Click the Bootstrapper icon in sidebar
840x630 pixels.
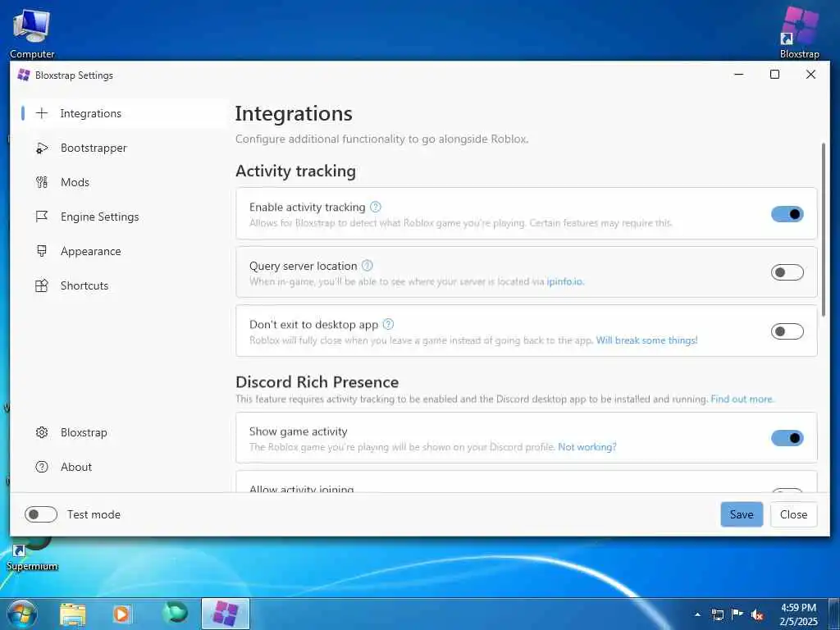42,148
